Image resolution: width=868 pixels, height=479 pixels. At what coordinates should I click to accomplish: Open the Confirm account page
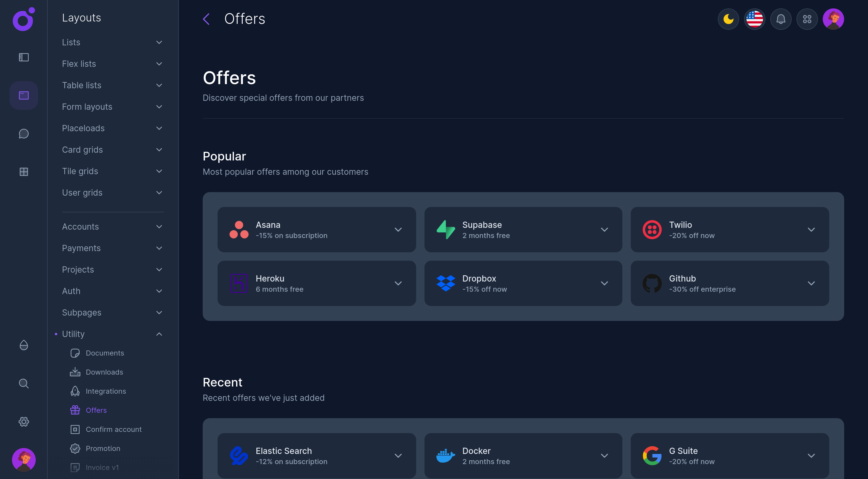(114, 429)
